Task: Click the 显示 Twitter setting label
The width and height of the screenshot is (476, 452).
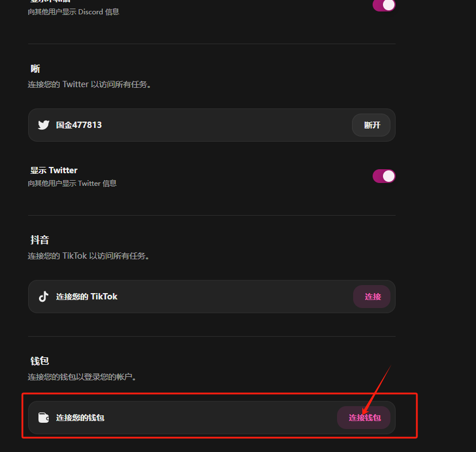Action: (54, 170)
